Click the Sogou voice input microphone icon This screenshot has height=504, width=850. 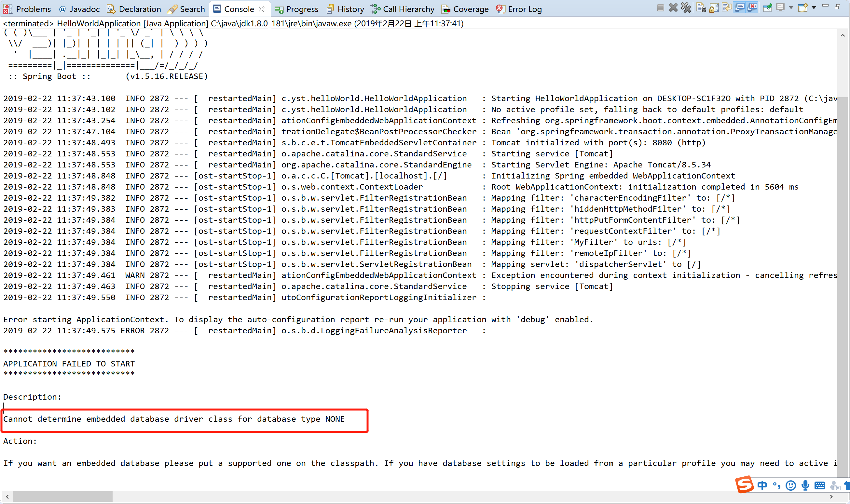(805, 486)
